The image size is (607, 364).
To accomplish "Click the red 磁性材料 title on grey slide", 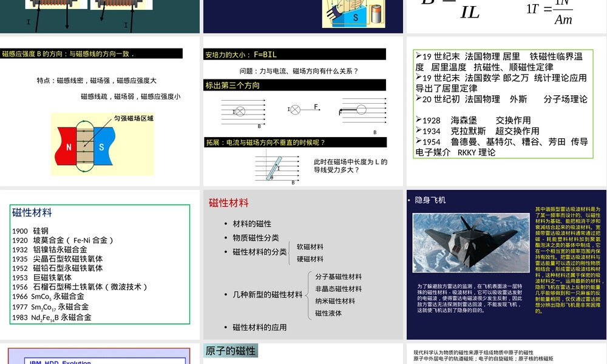I will click(x=228, y=203).
